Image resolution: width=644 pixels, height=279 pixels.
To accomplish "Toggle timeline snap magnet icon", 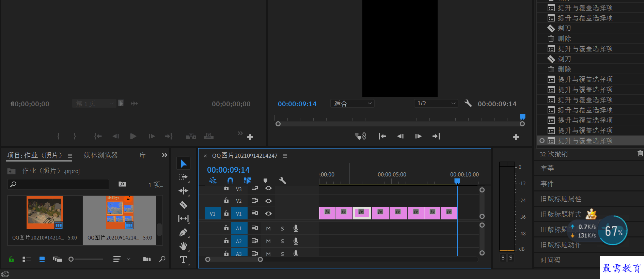I will pyautogui.click(x=230, y=180).
